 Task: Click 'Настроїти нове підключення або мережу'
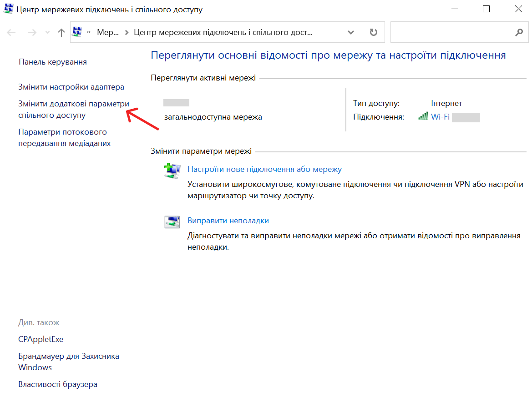tap(264, 169)
